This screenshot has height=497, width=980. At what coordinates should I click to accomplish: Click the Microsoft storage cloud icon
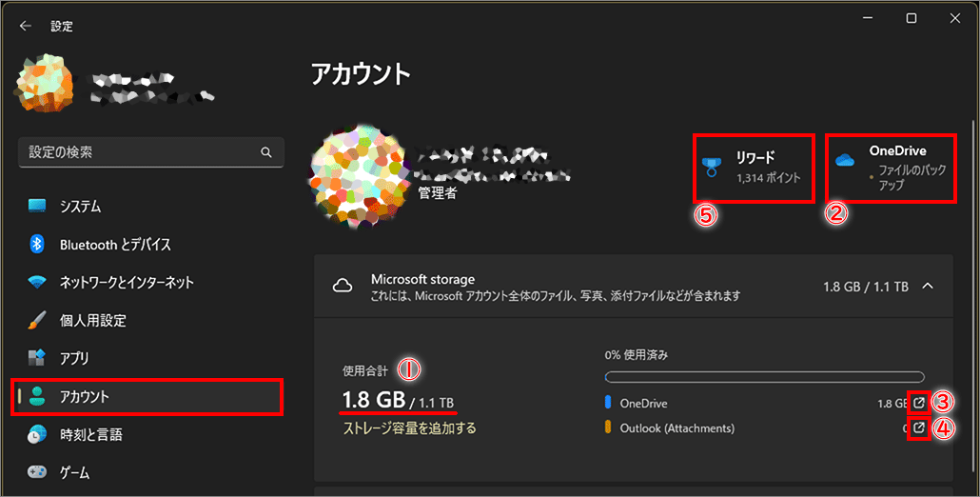coord(342,287)
